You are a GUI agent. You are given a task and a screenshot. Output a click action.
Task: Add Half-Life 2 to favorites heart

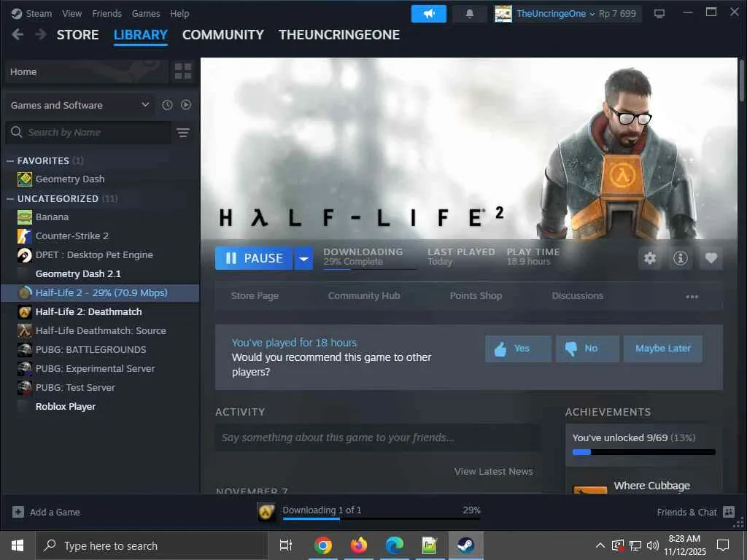tap(711, 258)
